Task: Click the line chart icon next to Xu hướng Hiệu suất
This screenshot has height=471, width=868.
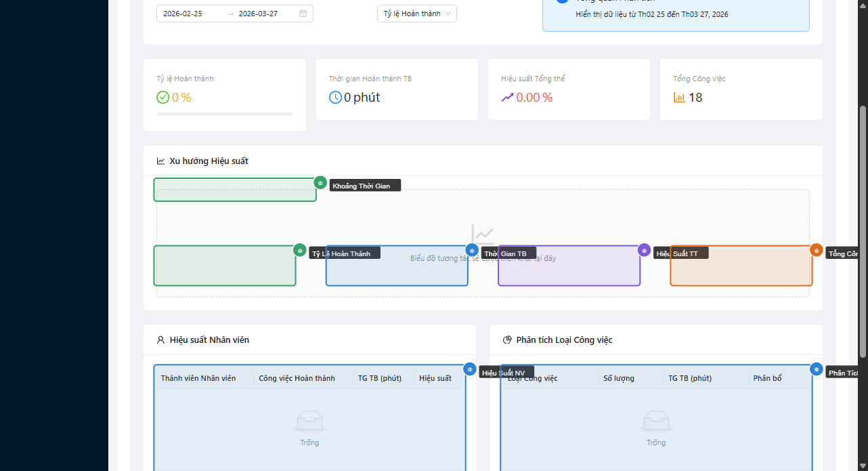Action: pyautogui.click(x=160, y=161)
